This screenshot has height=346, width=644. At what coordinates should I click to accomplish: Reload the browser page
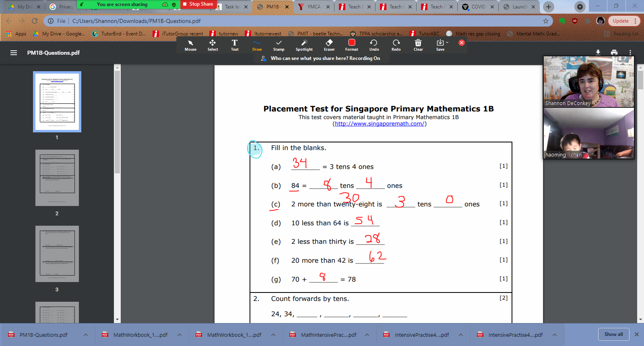pos(35,21)
